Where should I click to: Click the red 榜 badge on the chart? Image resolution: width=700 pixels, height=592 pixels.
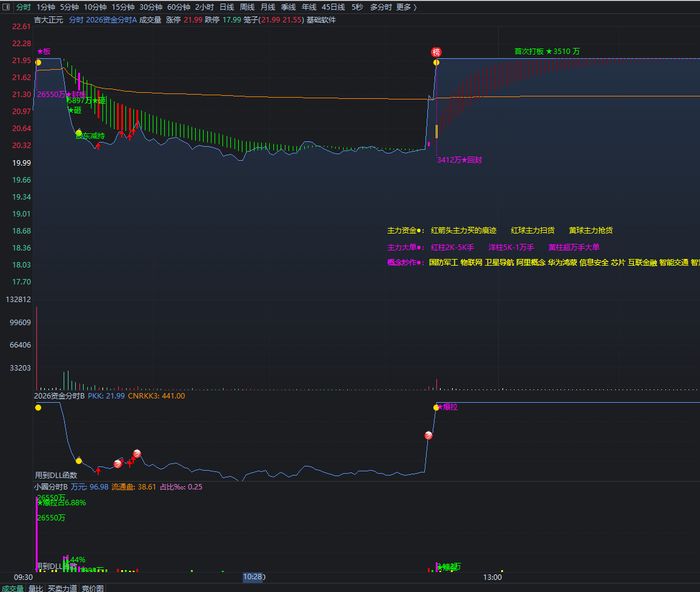click(x=436, y=52)
